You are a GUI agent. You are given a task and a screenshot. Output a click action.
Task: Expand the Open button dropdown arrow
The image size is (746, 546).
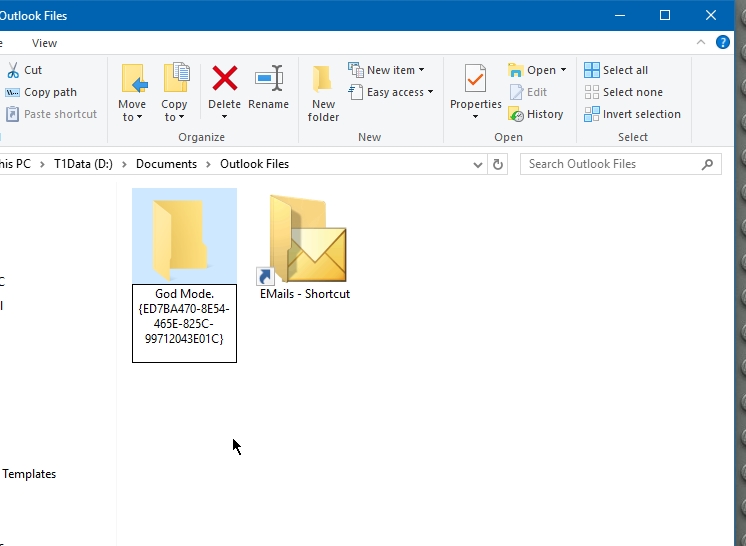click(563, 70)
